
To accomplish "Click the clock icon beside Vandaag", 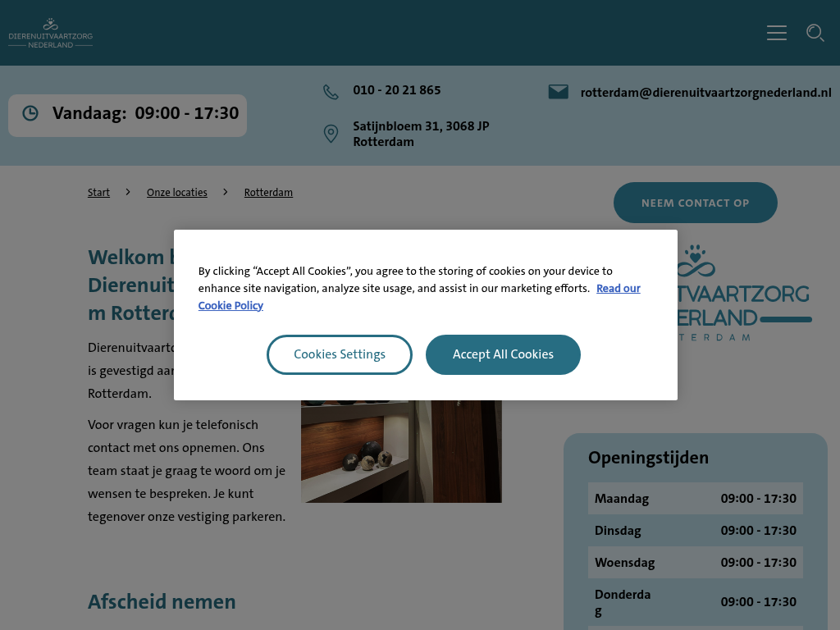I will click(x=30, y=113).
